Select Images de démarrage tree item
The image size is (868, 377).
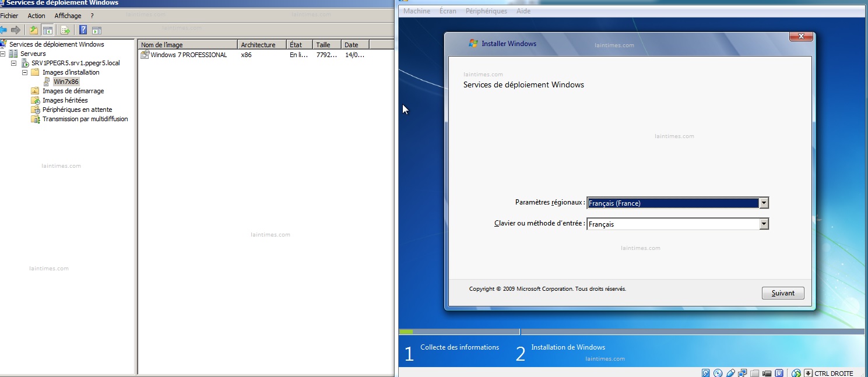[73, 91]
